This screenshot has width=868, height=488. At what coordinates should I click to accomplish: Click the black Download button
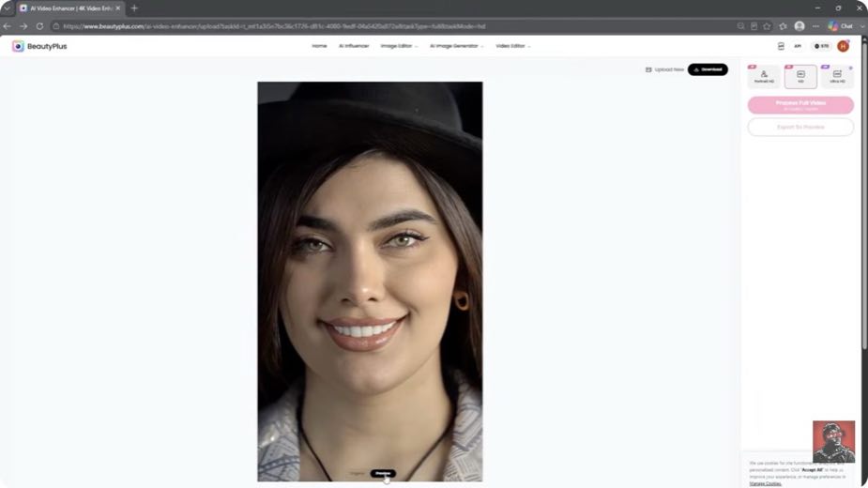pyautogui.click(x=708, y=69)
